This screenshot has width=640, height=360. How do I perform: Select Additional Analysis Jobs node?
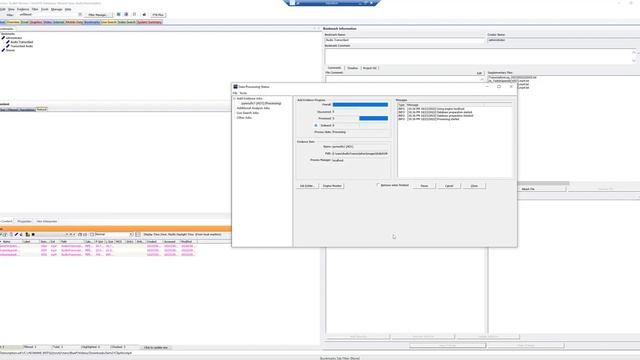253,108
